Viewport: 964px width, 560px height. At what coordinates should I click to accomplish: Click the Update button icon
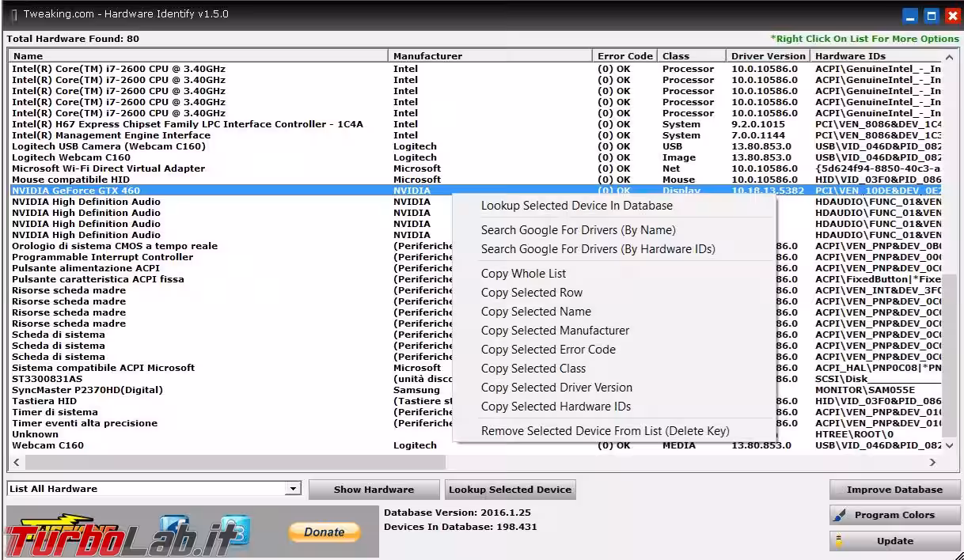click(839, 541)
